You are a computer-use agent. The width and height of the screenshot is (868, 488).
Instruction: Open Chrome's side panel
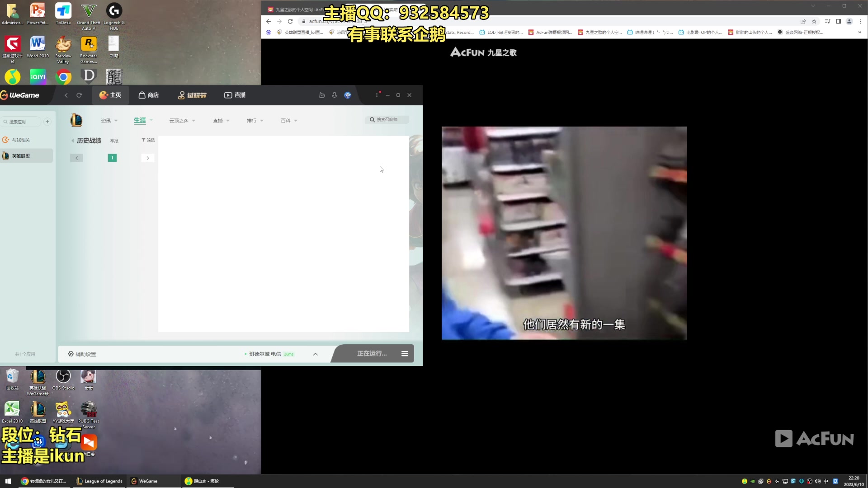pos(838,21)
